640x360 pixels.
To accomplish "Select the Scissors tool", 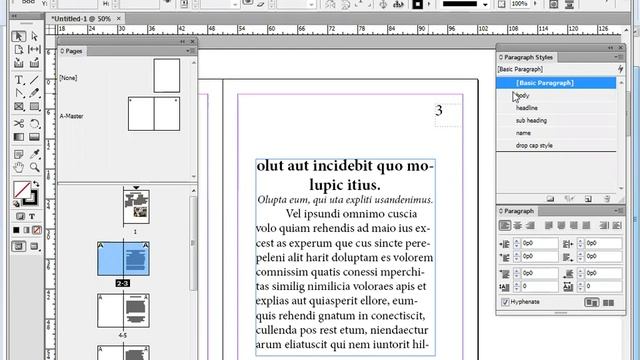I will (x=18, y=123).
